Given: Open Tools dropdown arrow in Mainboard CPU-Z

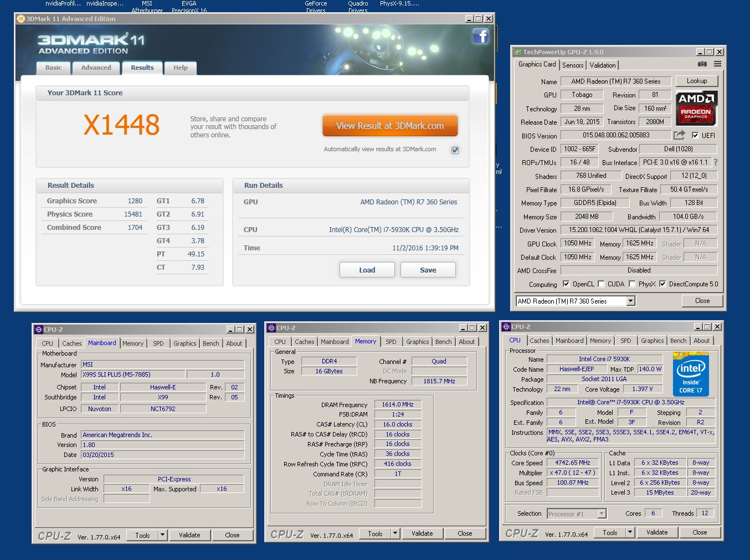Looking at the screenshot, I should click(162, 535).
